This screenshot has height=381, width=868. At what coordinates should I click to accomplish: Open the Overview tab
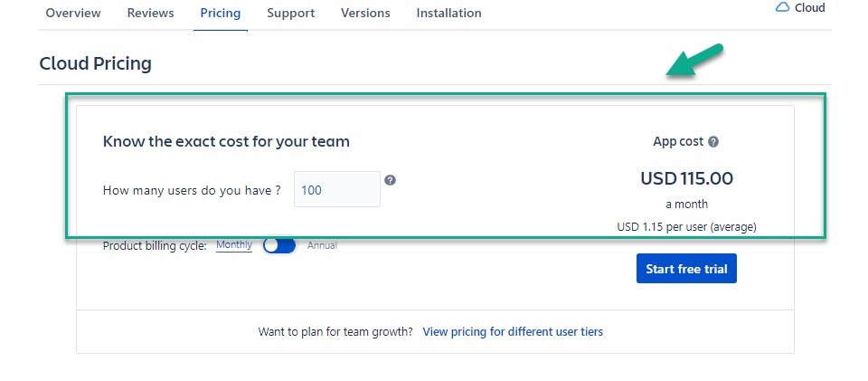pos(73,14)
